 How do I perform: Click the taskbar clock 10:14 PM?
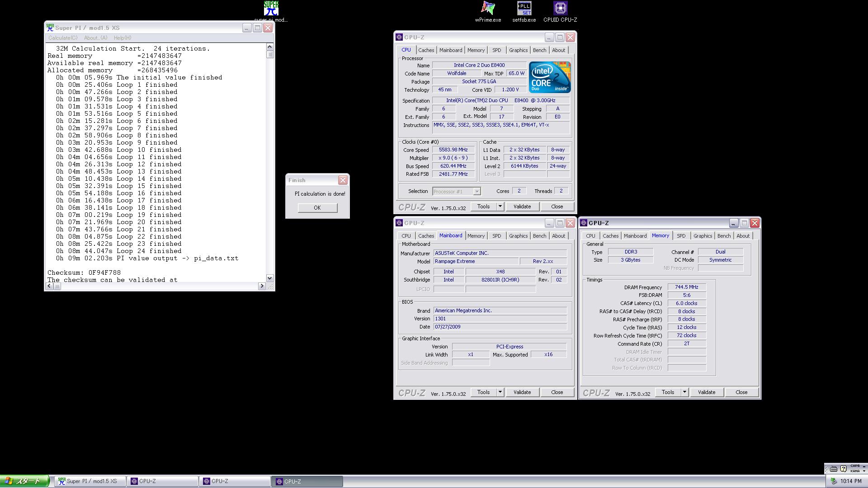851,482
